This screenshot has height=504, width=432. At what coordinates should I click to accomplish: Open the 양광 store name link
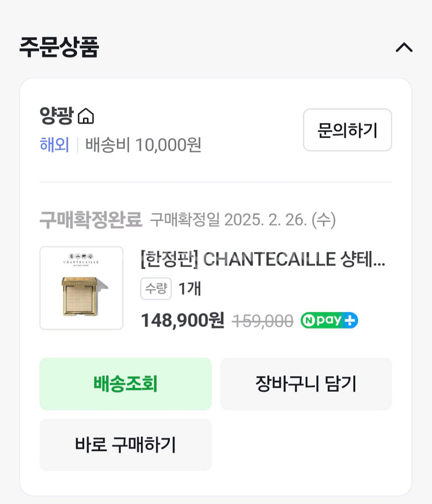[x=56, y=117]
